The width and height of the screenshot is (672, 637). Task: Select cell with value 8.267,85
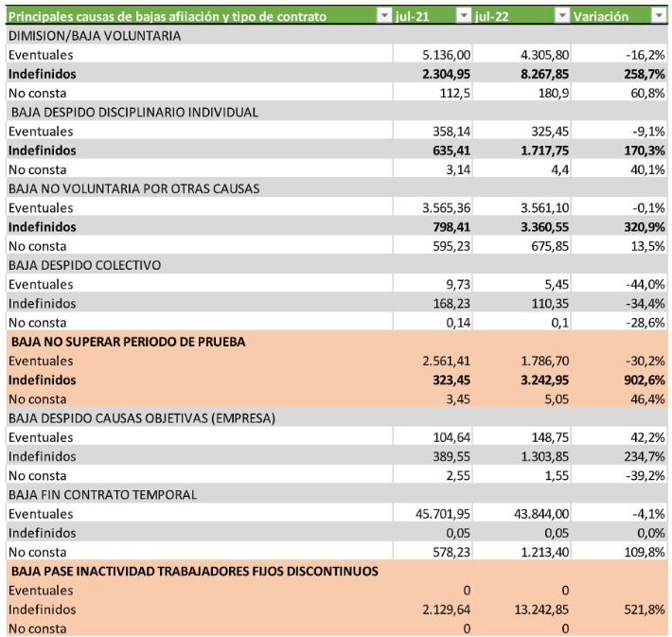coord(522,74)
